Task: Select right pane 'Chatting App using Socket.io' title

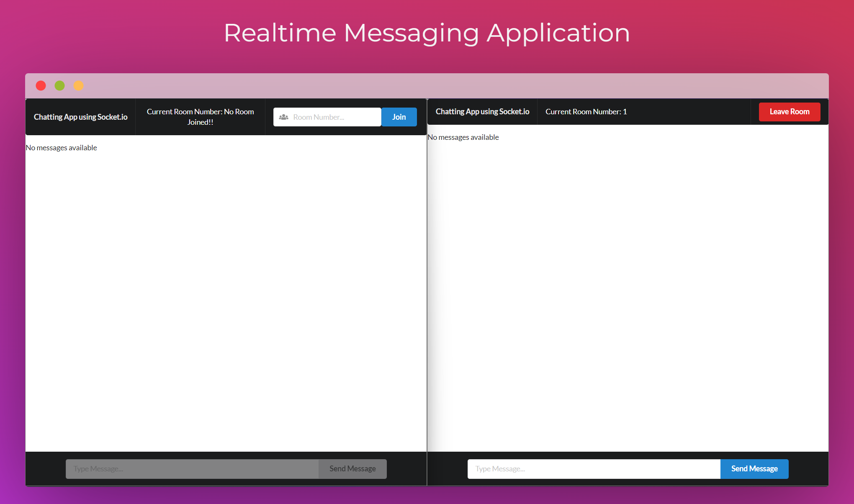Action: tap(482, 112)
